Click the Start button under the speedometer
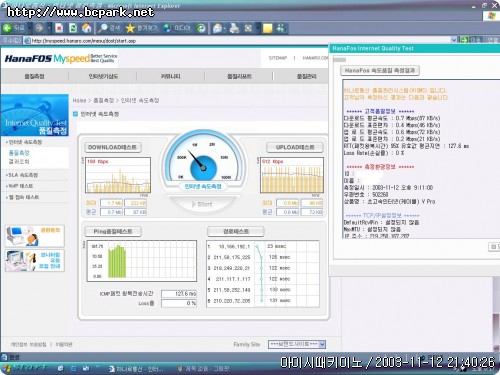Viewport: 500px width, 375px height. point(202,204)
